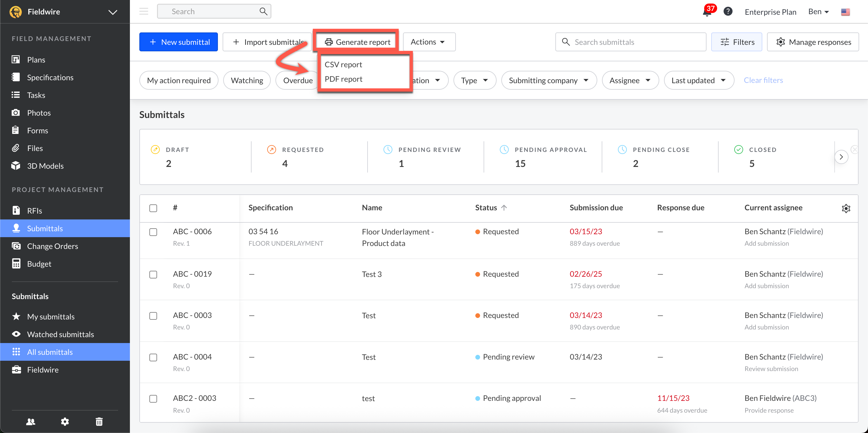
Task: Open table column settings gear icon
Action: pyautogui.click(x=846, y=208)
